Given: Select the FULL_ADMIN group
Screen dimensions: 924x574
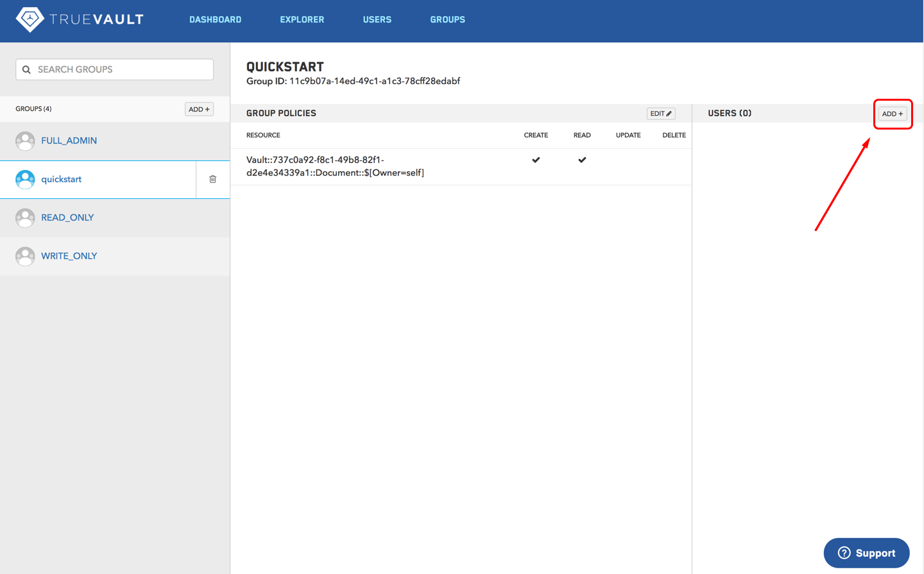Looking at the screenshot, I should pyautogui.click(x=115, y=140).
